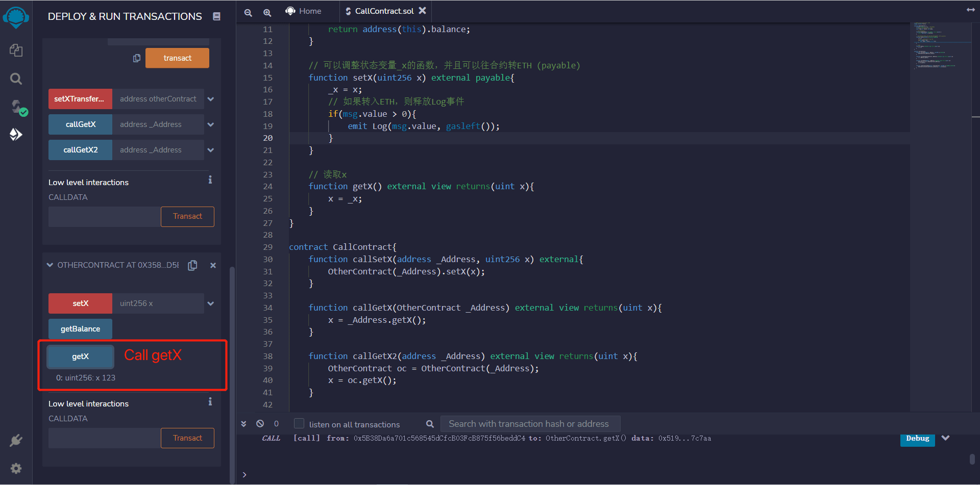Expand the setXTransfer function parameters
The image size is (980, 485).
[x=211, y=99]
